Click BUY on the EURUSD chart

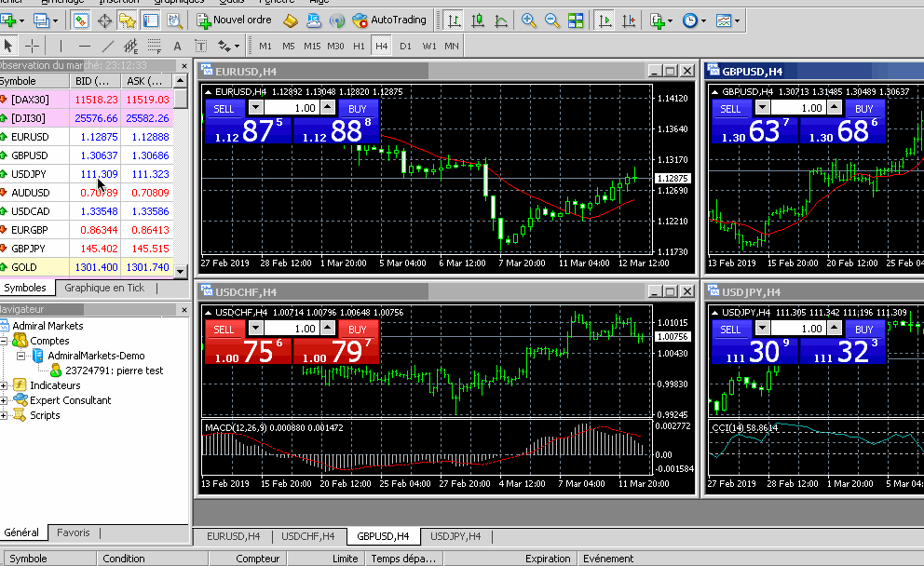pyautogui.click(x=357, y=108)
